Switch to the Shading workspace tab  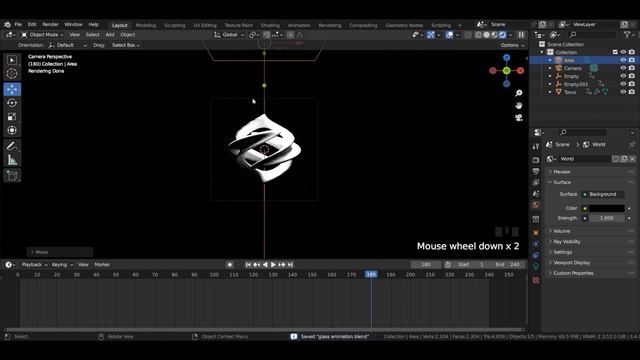point(270,25)
